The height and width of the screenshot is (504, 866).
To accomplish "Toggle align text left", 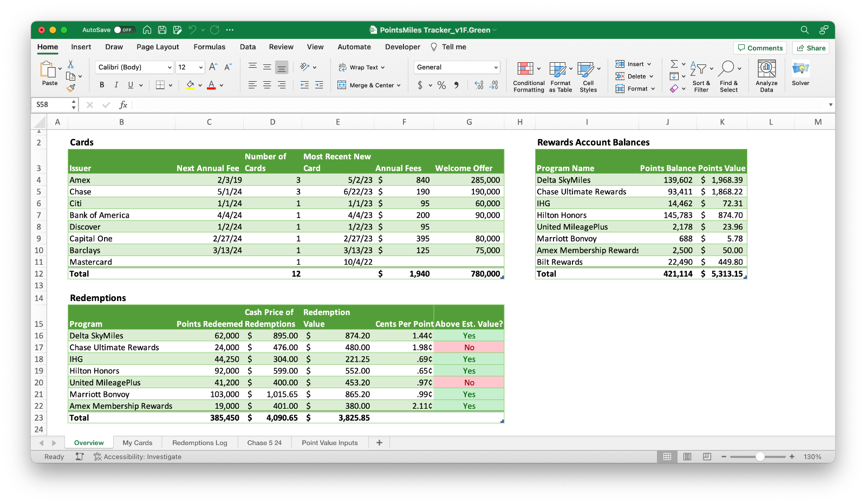I will [252, 85].
